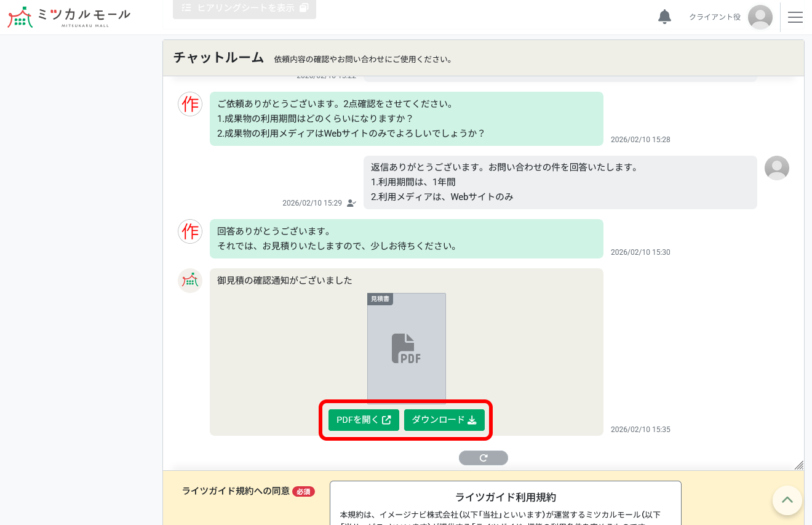812x525 pixels.
Task: Click the ミツカルモール mascot avatar in chat
Action: [x=190, y=281]
